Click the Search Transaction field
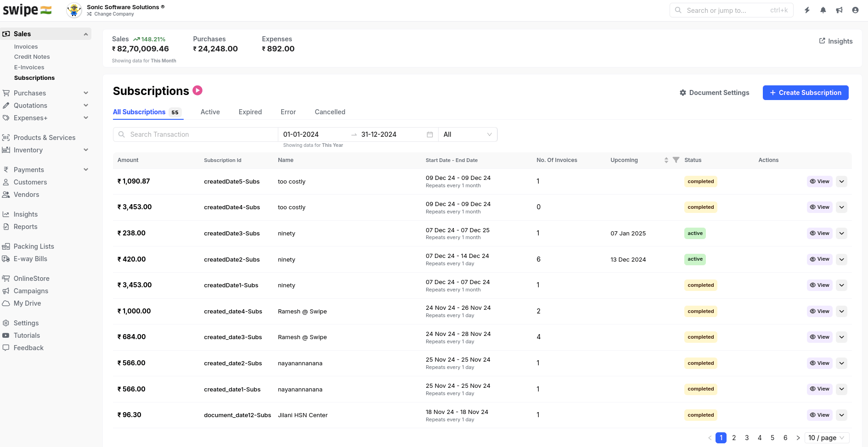 196,134
